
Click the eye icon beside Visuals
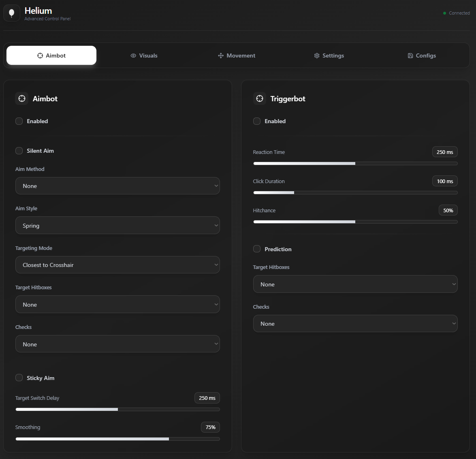pyautogui.click(x=133, y=56)
